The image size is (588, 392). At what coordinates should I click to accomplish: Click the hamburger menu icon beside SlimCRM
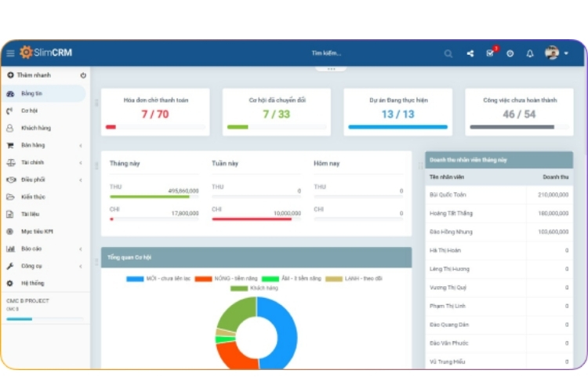pos(10,53)
